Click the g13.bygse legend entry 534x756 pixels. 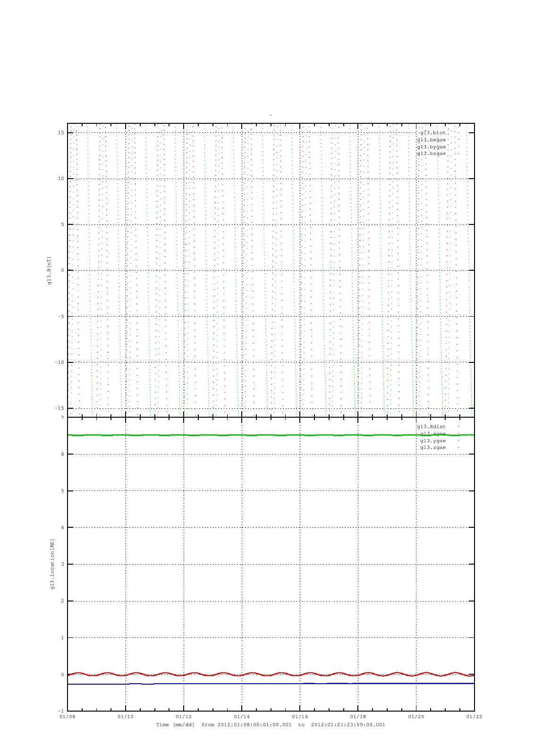(x=431, y=147)
